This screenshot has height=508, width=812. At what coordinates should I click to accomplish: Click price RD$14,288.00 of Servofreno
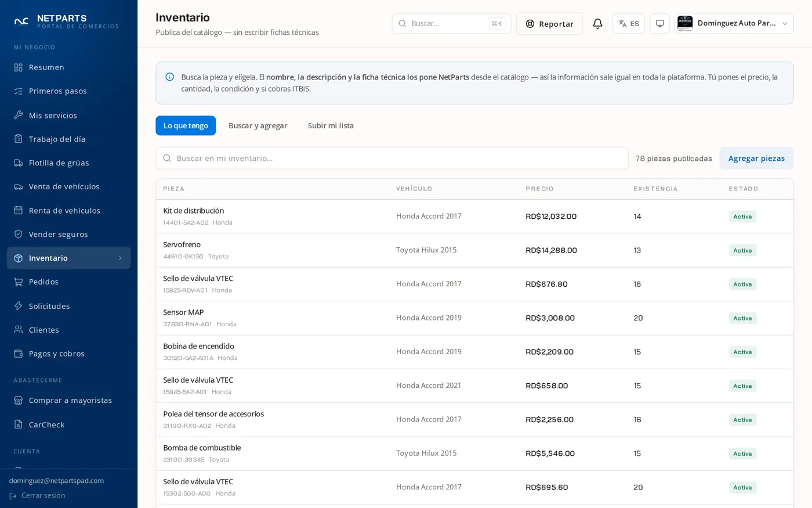coord(551,250)
